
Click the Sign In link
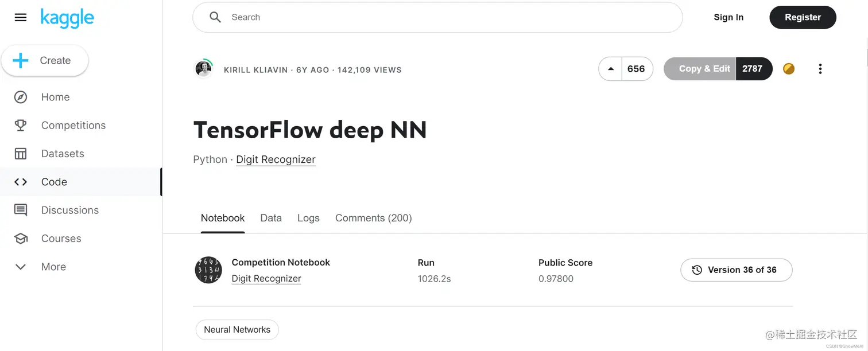[728, 17]
